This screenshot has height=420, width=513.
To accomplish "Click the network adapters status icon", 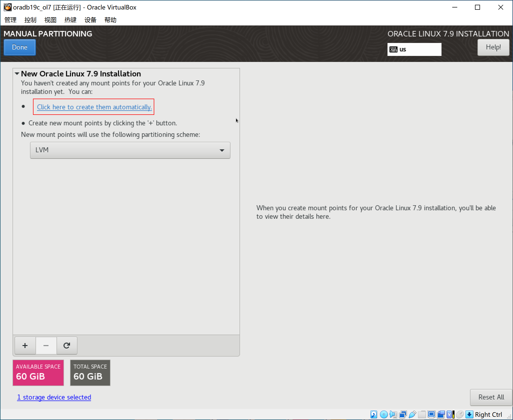I will click(403, 415).
